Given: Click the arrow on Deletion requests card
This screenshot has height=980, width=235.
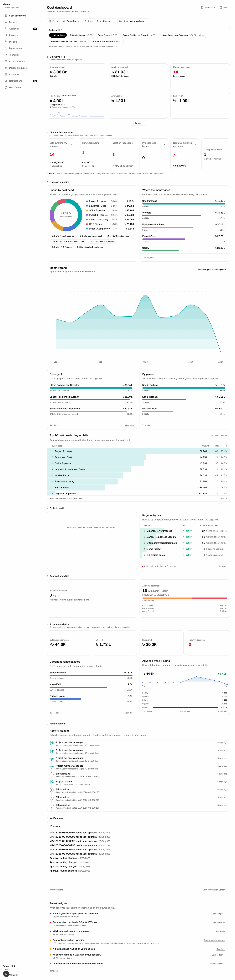Looking at the screenshot, I should [132, 143].
